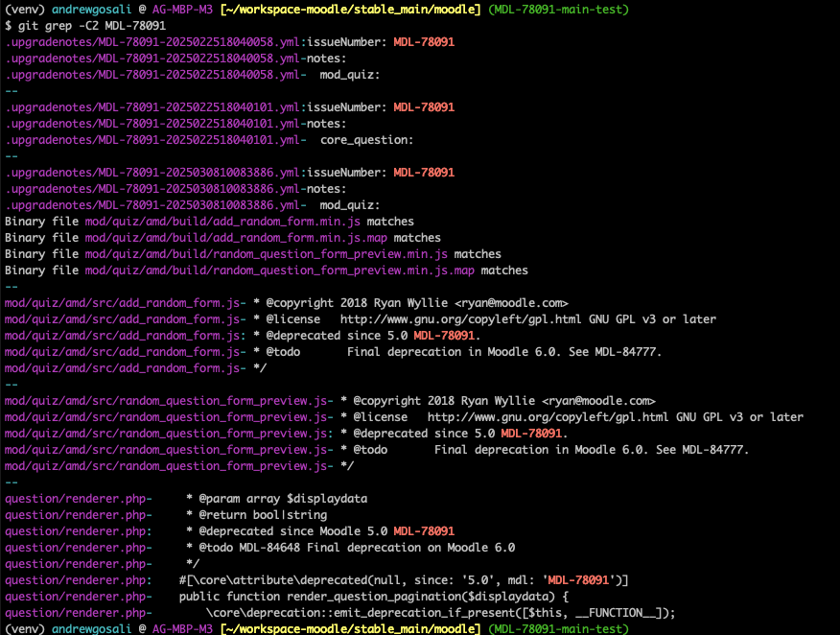Image resolution: width=840 pixels, height=635 pixels.
Task: Click "MDL-84648" in the renderer.php @todo line
Action: pos(269,548)
